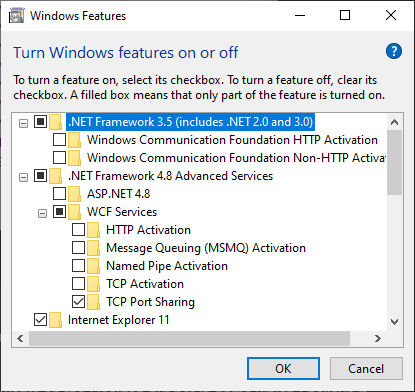Click folder icon beside HTTP Activation

click(94, 230)
